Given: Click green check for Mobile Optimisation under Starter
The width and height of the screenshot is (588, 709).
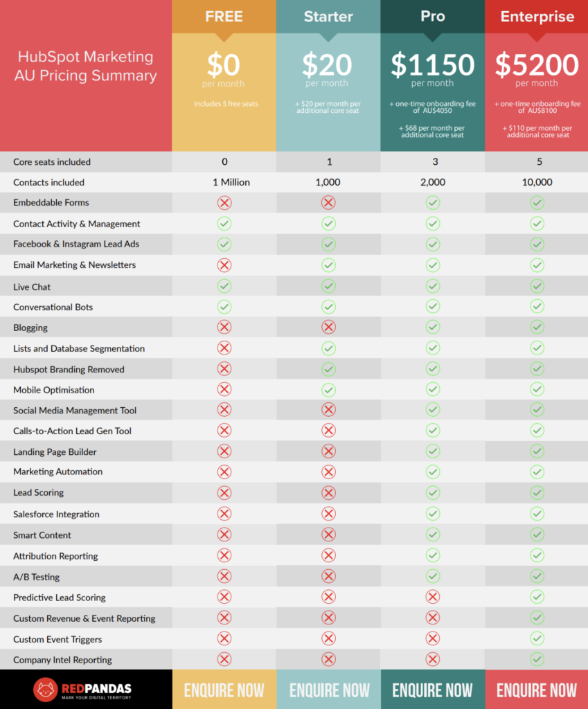Looking at the screenshot, I should pos(328,390).
